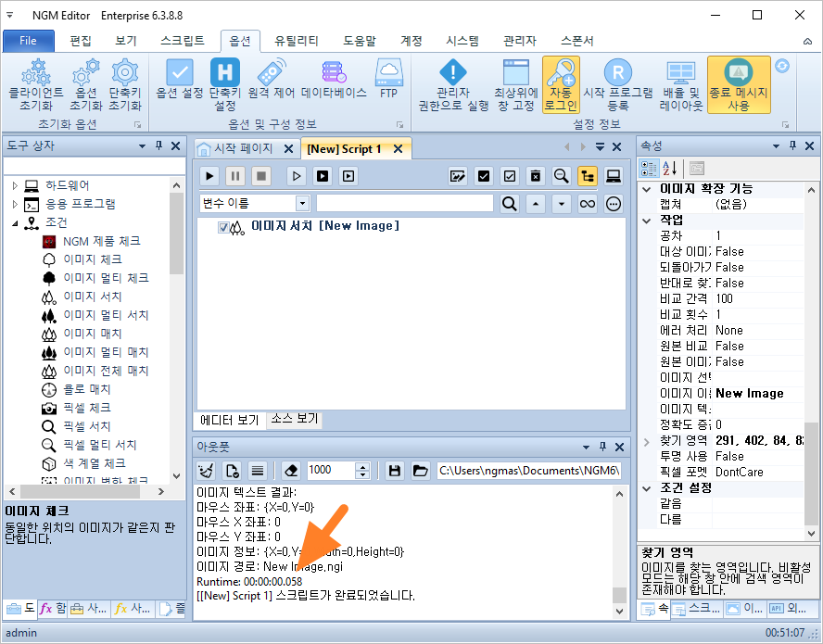The image size is (823, 644).
Task: Switch to the 유틸리티 ribbon tab
Action: click(x=296, y=41)
